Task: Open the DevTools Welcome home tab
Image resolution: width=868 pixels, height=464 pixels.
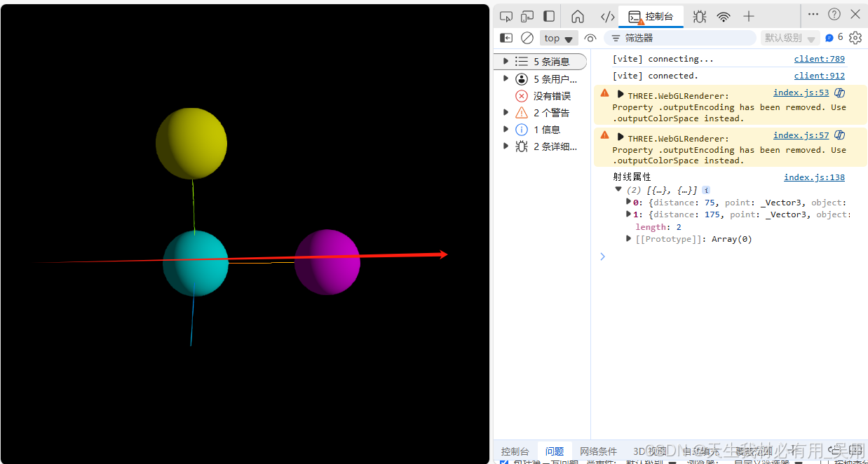Action: [578, 16]
